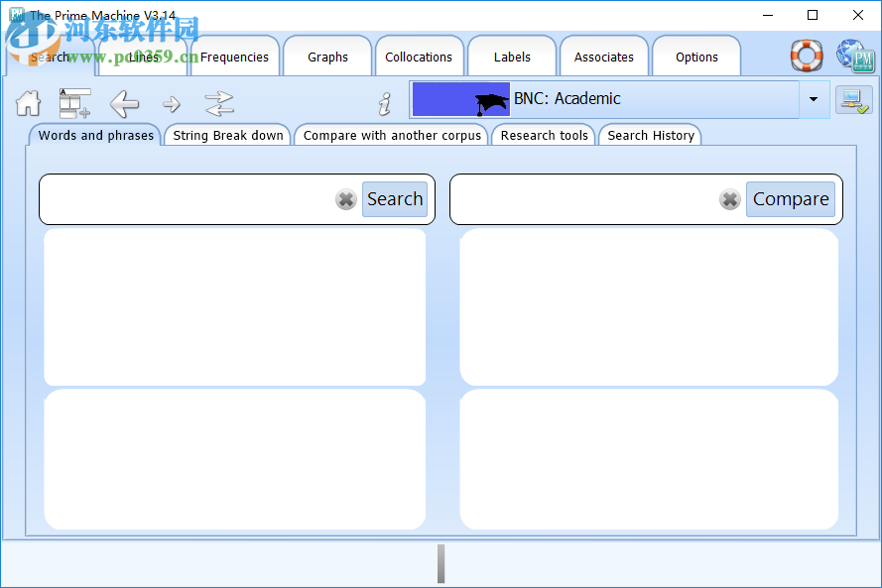882x588 pixels.
Task: Click the bottom splitter handle bar
Action: (x=441, y=563)
